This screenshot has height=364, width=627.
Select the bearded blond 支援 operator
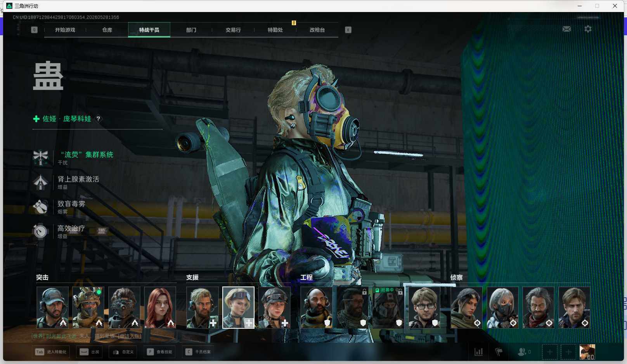(203, 307)
